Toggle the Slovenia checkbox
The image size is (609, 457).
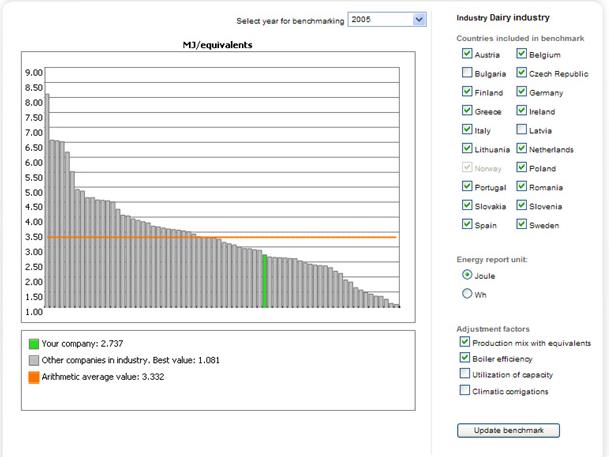pyautogui.click(x=521, y=205)
